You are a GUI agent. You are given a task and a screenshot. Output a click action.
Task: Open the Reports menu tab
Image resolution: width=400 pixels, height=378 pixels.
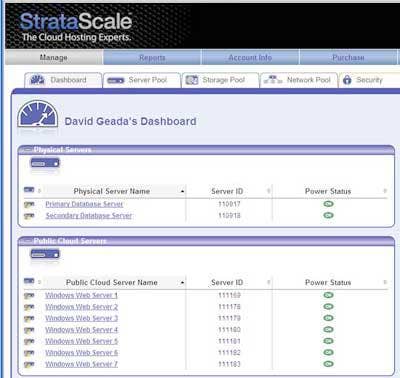click(x=152, y=58)
